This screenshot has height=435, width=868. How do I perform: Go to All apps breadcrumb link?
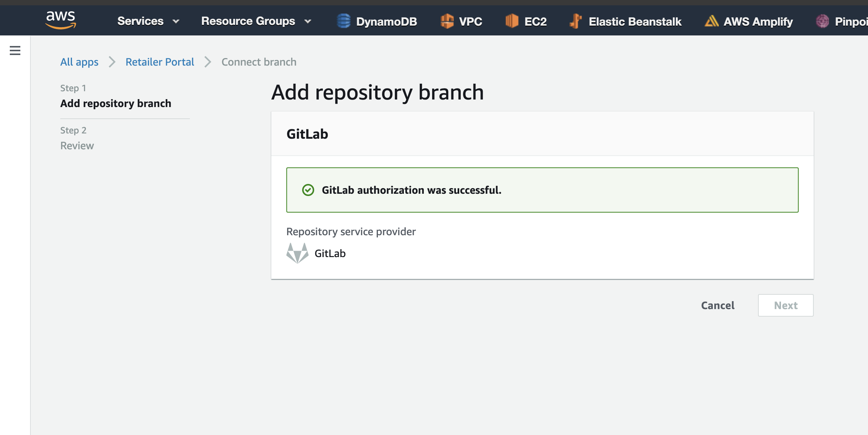tap(79, 62)
